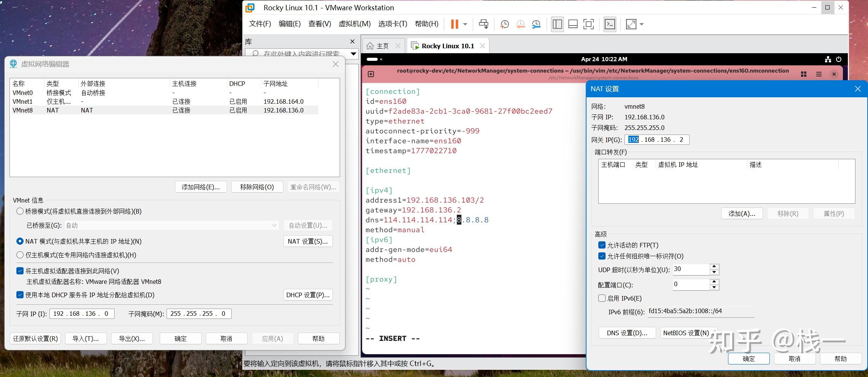The image size is (868, 377).
Task: Enter full screen mode in VMware
Action: 588,24
